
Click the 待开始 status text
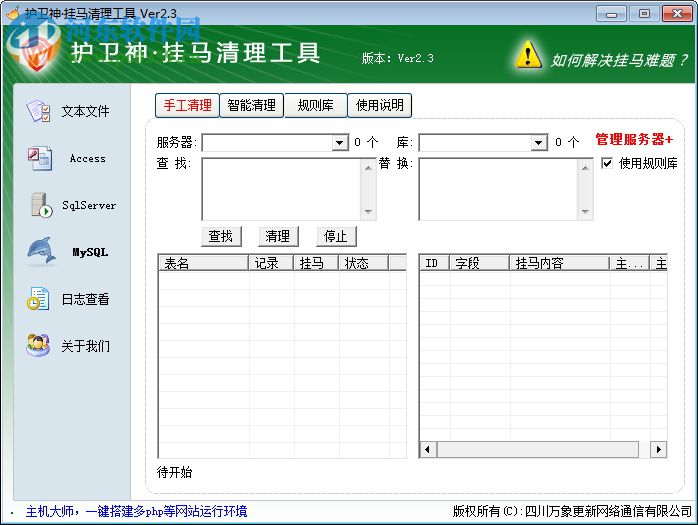[174, 472]
